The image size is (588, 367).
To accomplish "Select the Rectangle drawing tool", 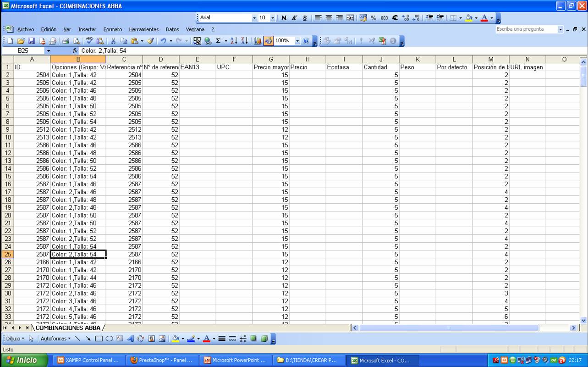I will tap(99, 339).
